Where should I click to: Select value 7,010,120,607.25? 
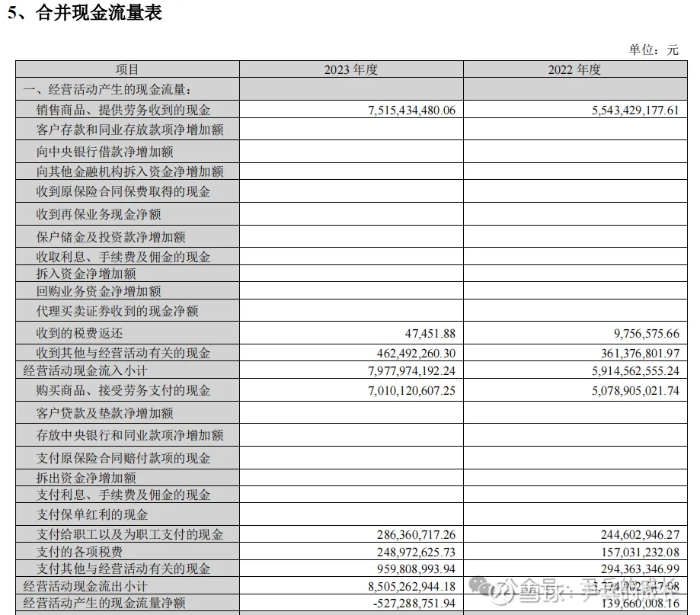point(411,391)
